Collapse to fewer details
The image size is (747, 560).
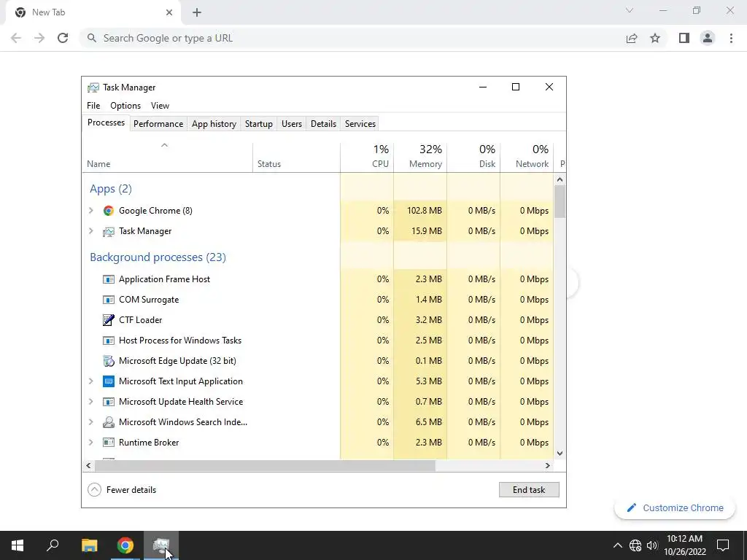click(122, 489)
